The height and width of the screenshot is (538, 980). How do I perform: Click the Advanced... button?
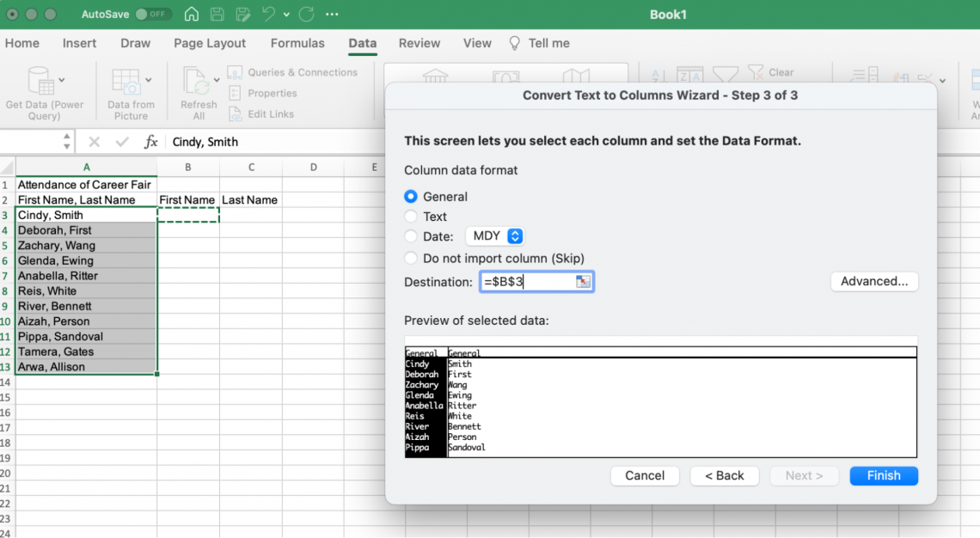click(873, 281)
